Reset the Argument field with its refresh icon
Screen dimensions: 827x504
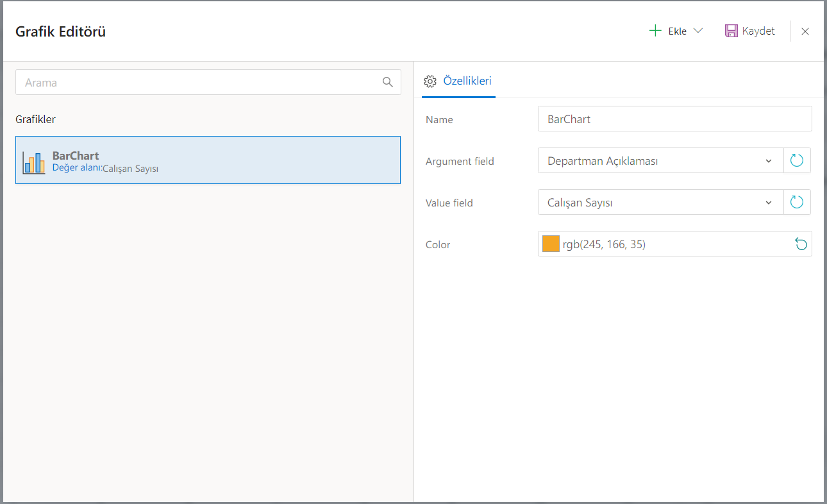[x=797, y=161]
